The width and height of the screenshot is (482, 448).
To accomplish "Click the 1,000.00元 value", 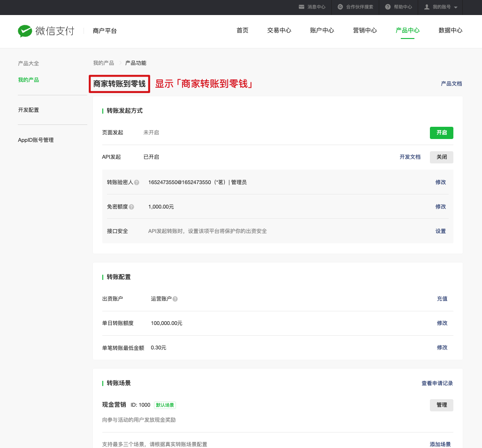I will tap(161, 207).
